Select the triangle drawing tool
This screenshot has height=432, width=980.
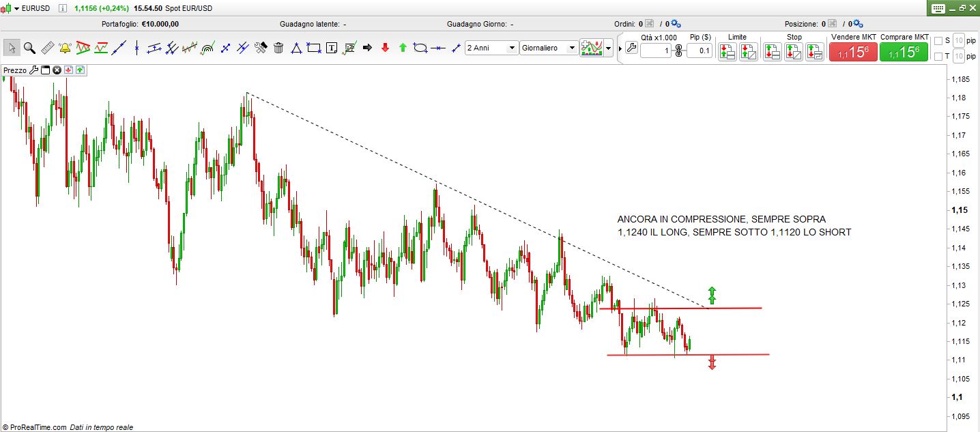tap(296, 48)
